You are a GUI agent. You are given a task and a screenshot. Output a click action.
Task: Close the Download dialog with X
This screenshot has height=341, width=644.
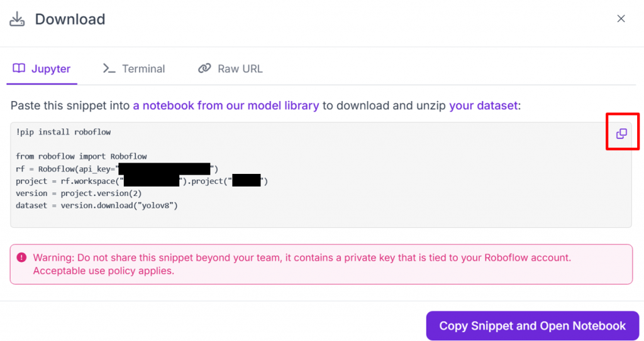pos(621,19)
